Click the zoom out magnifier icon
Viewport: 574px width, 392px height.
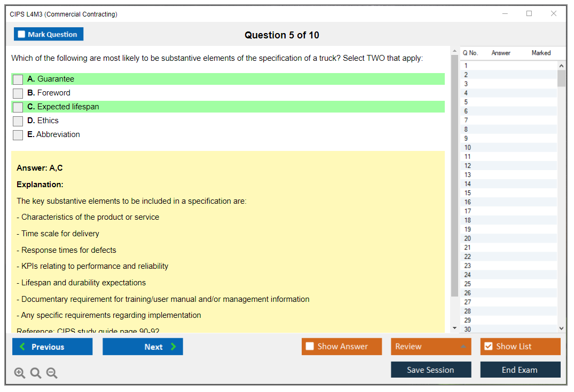pos(52,373)
